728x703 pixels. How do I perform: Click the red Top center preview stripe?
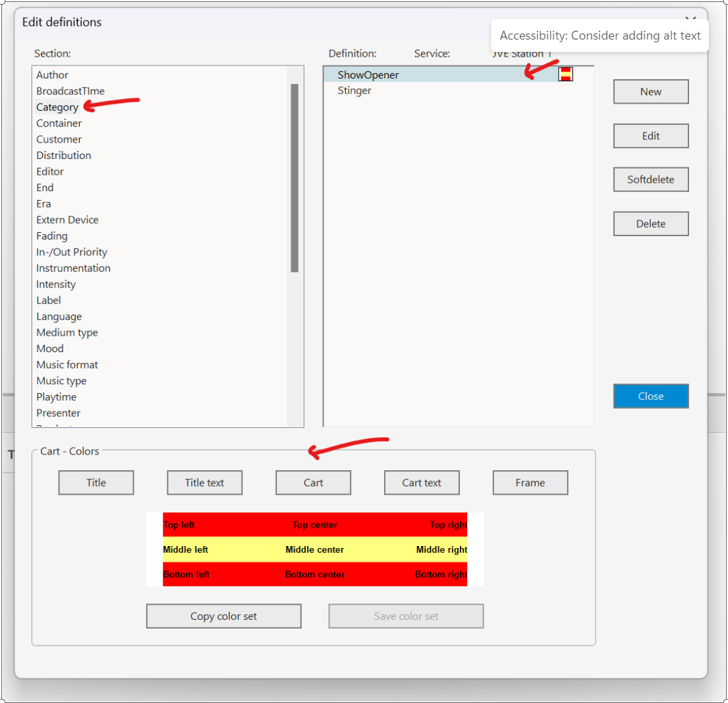click(x=315, y=525)
